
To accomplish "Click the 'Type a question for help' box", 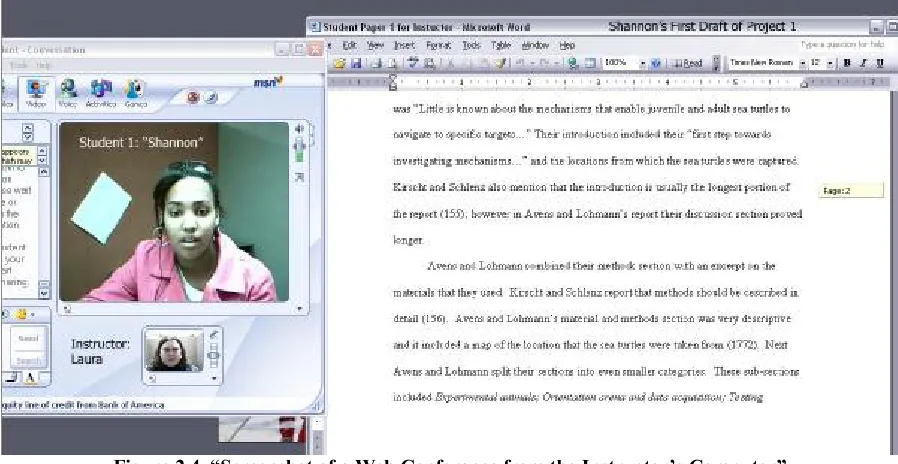I will tap(842, 45).
